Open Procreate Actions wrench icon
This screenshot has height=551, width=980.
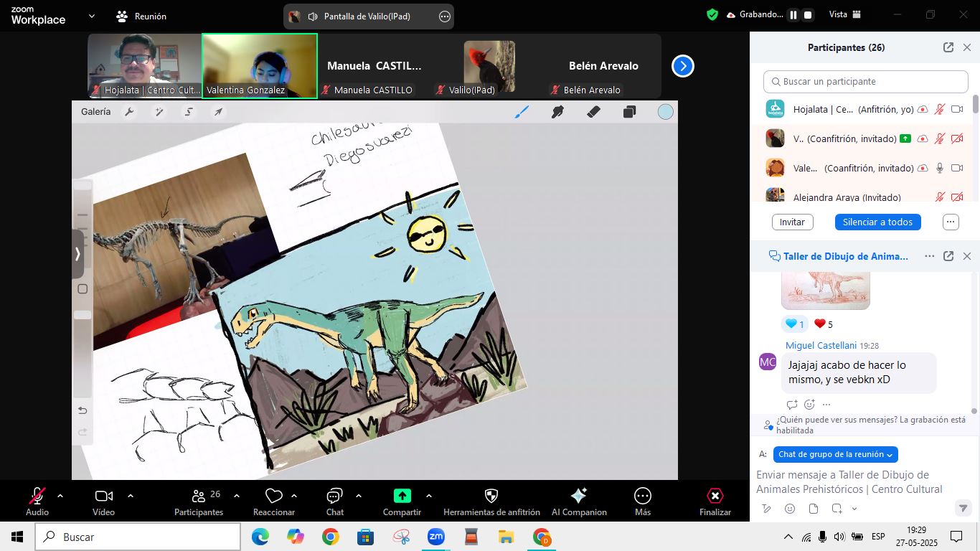click(x=129, y=112)
